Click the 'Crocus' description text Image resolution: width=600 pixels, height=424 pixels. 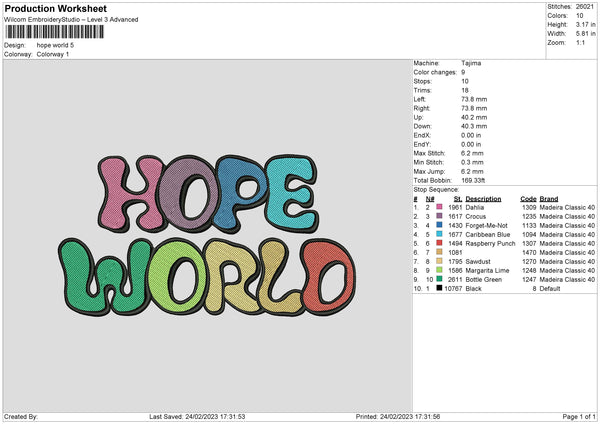click(476, 217)
